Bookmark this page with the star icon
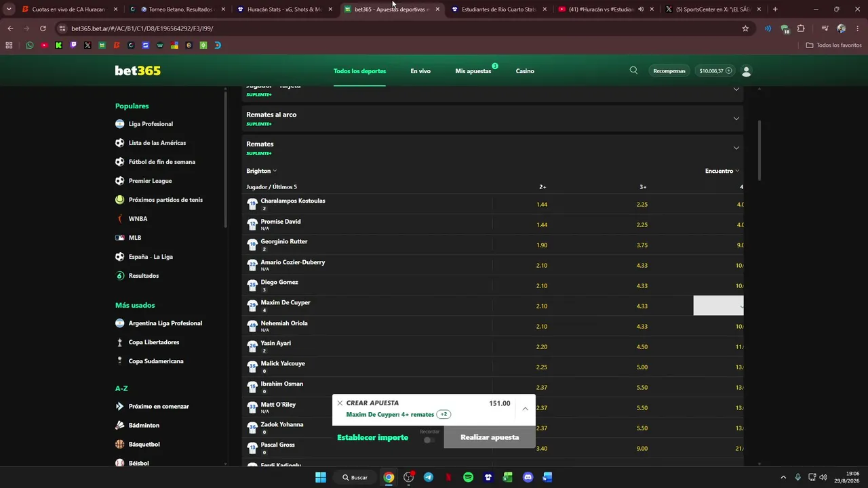The width and height of the screenshot is (868, 488). coord(745,28)
